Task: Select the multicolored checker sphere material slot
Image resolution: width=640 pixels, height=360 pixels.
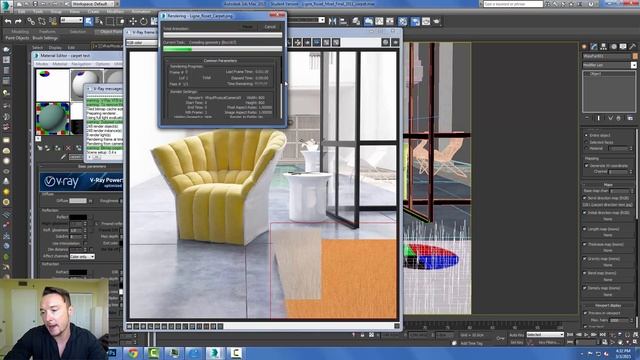Action: coord(52,118)
